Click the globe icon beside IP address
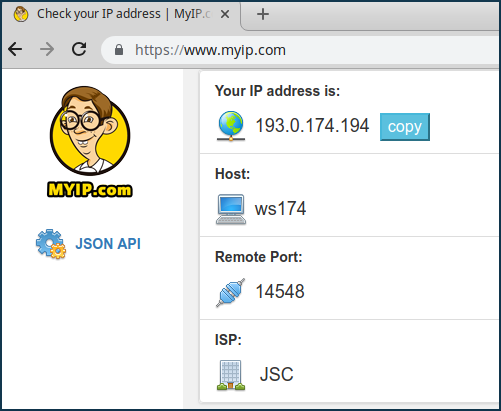Image resolution: width=501 pixels, height=411 pixels. [x=231, y=126]
